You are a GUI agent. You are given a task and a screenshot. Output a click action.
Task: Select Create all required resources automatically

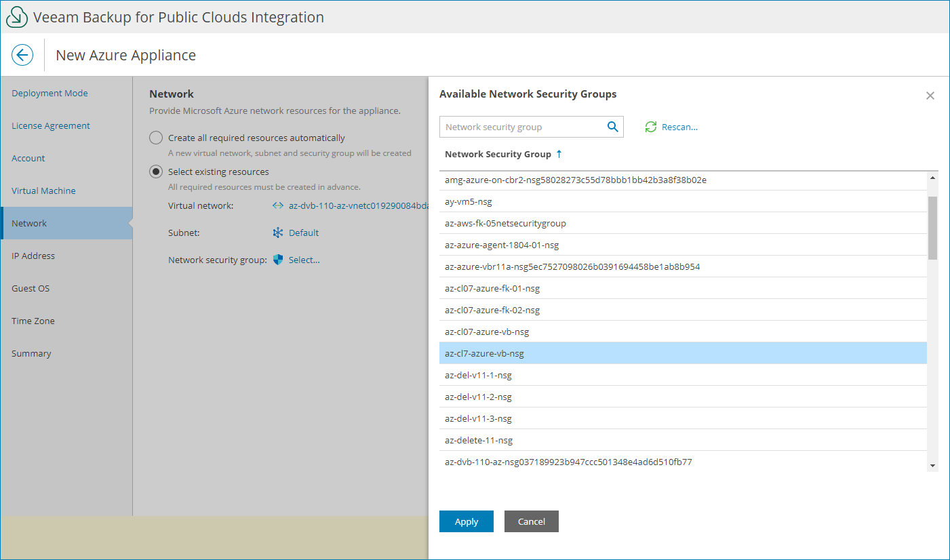tap(156, 137)
